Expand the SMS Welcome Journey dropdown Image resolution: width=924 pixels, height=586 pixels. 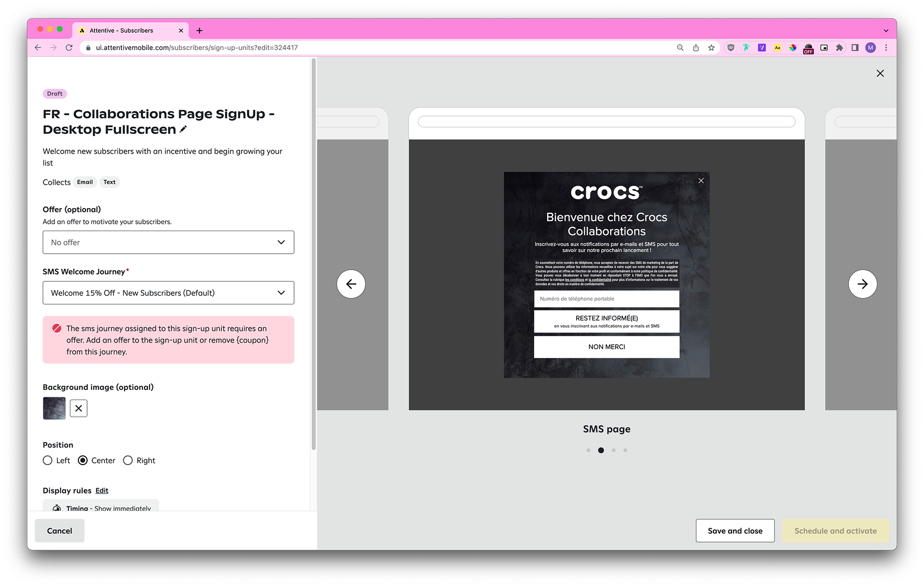coord(168,293)
